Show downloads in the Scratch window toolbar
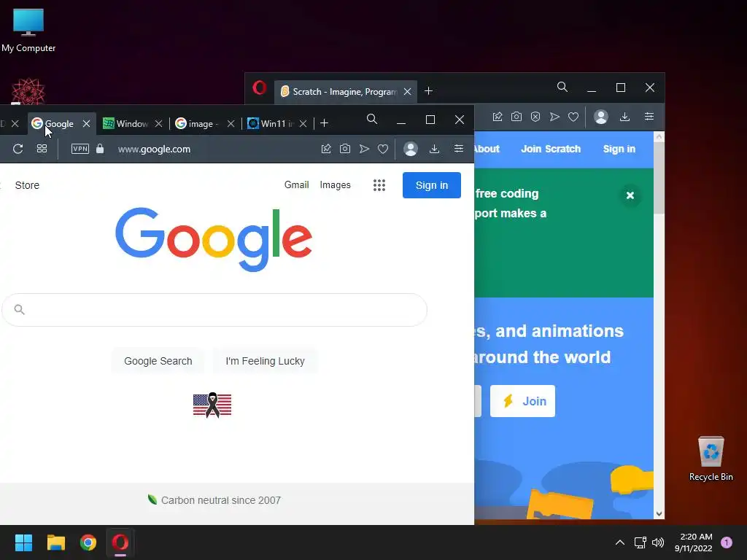 pyautogui.click(x=624, y=117)
